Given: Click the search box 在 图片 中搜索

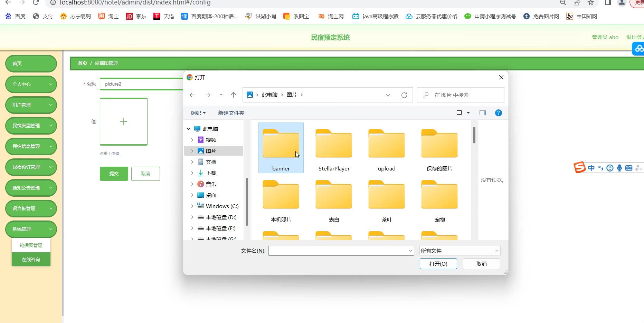Looking at the screenshot, I should [461, 95].
